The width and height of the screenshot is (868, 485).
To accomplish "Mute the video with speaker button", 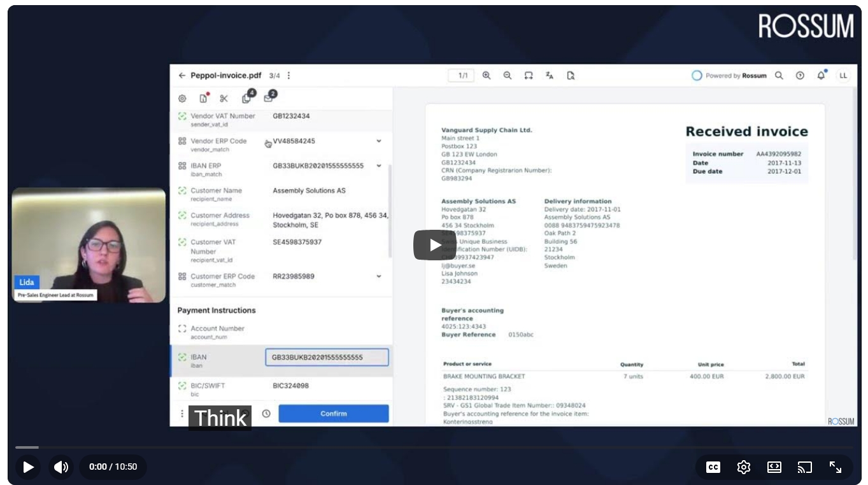I will click(x=61, y=467).
